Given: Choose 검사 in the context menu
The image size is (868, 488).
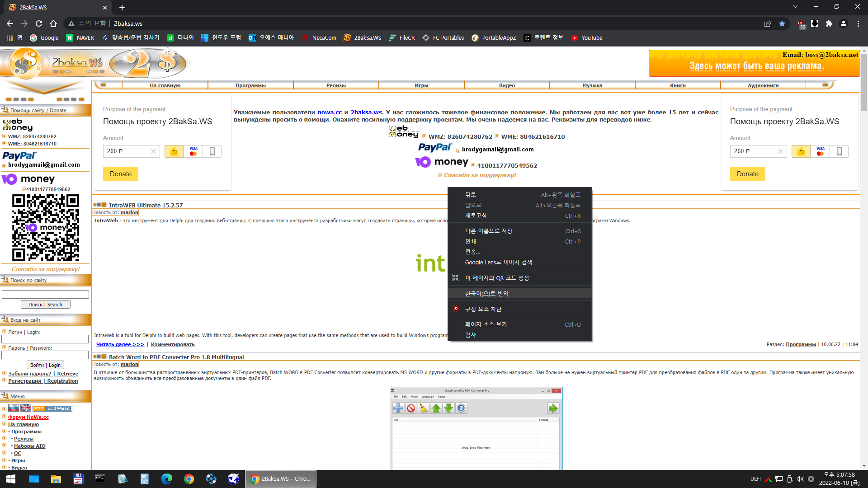Looking at the screenshot, I should (x=519, y=335).
